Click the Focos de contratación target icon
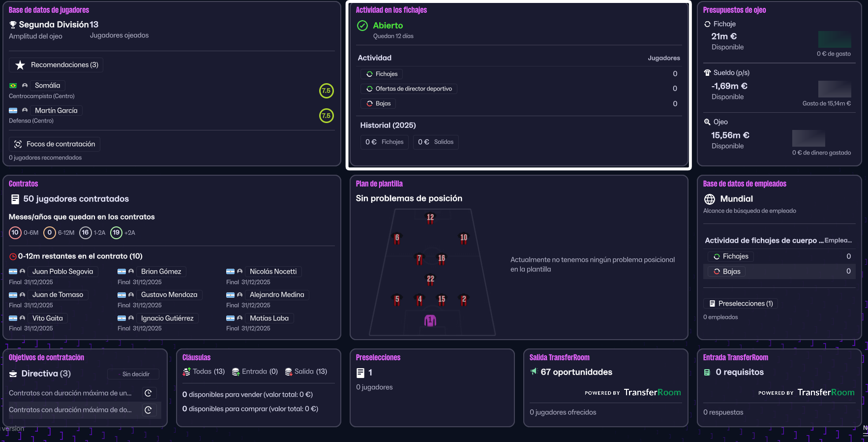This screenshot has height=442, width=868. coord(18,144)
